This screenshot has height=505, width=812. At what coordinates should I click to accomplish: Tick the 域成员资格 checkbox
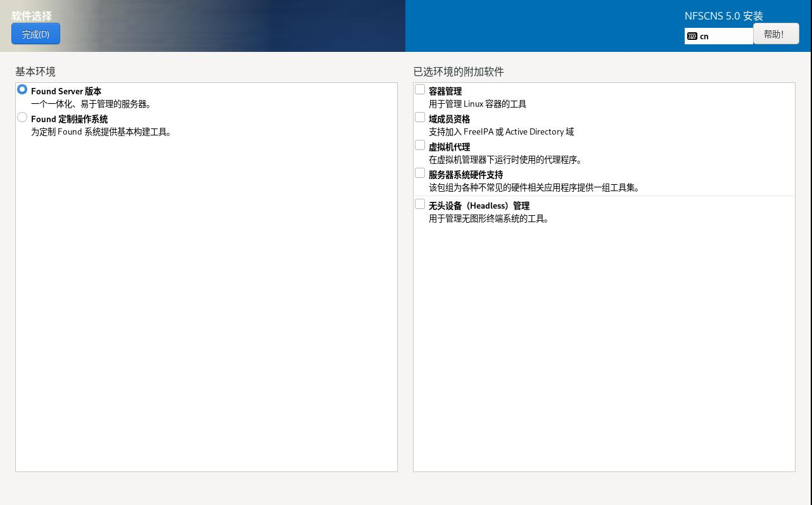click(x=420, y=118)
